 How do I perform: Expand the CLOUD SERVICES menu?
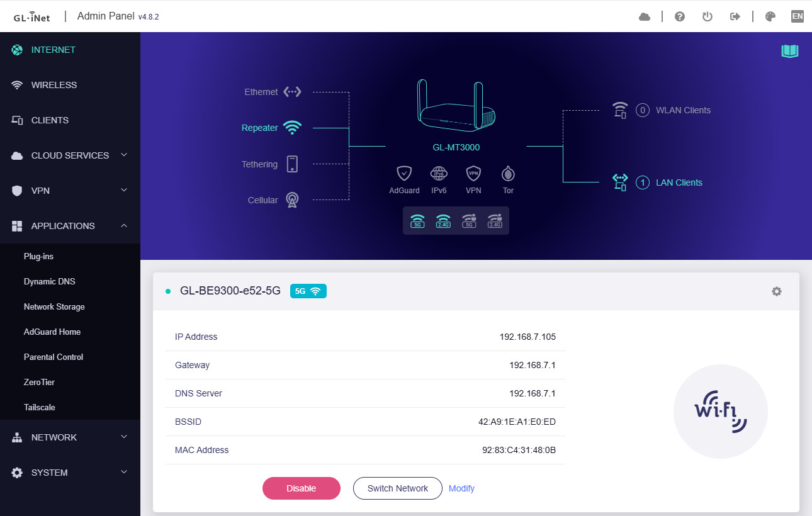(x=70, y=155)
